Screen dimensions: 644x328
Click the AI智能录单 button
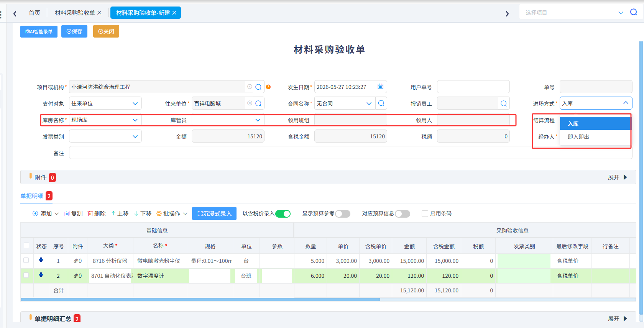[x=39, y=31]
